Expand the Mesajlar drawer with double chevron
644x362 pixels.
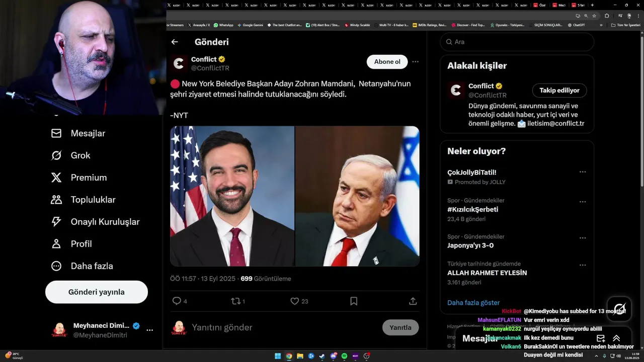point(616,338)
